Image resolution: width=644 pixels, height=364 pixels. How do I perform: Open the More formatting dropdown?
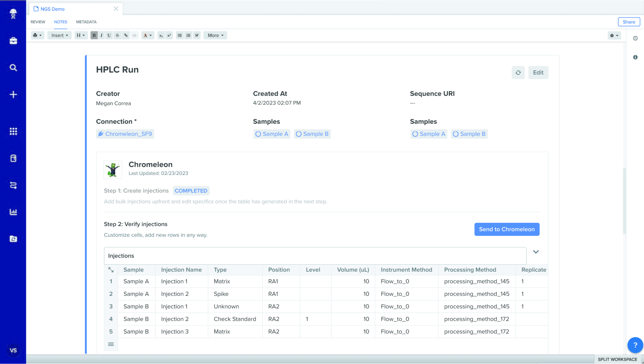pyautogui.click(x=215, y=35)
